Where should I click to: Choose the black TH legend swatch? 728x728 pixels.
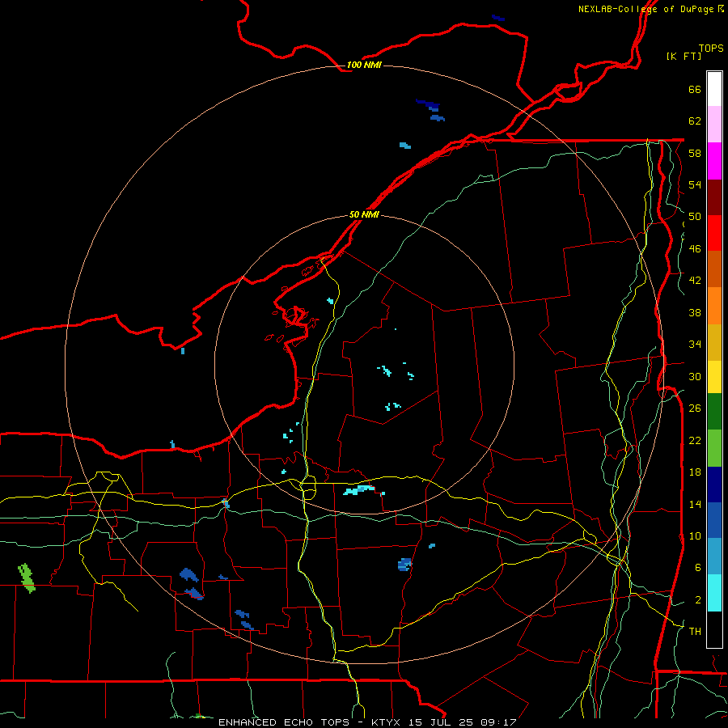pyautogui.click(x=714, y=629)
